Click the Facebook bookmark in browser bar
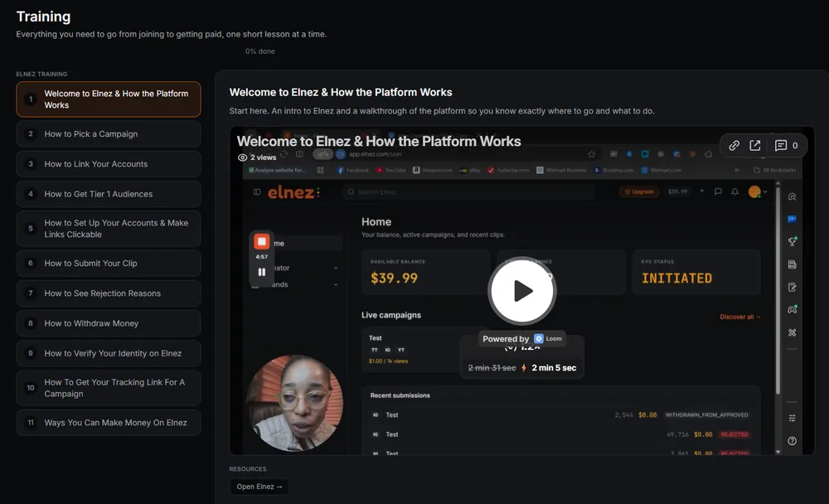The height and width of the screenshot is (504, 829). click(x=353, y=170)
